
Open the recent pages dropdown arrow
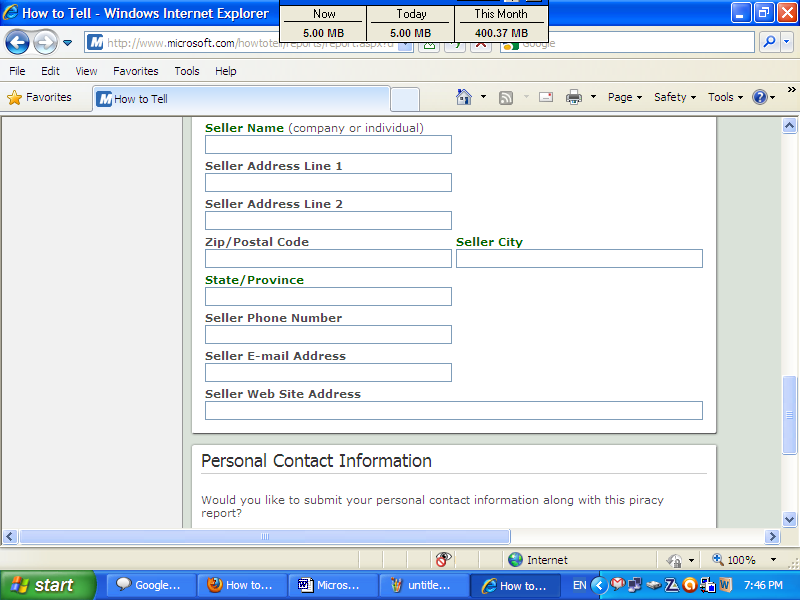coord(67,43)
